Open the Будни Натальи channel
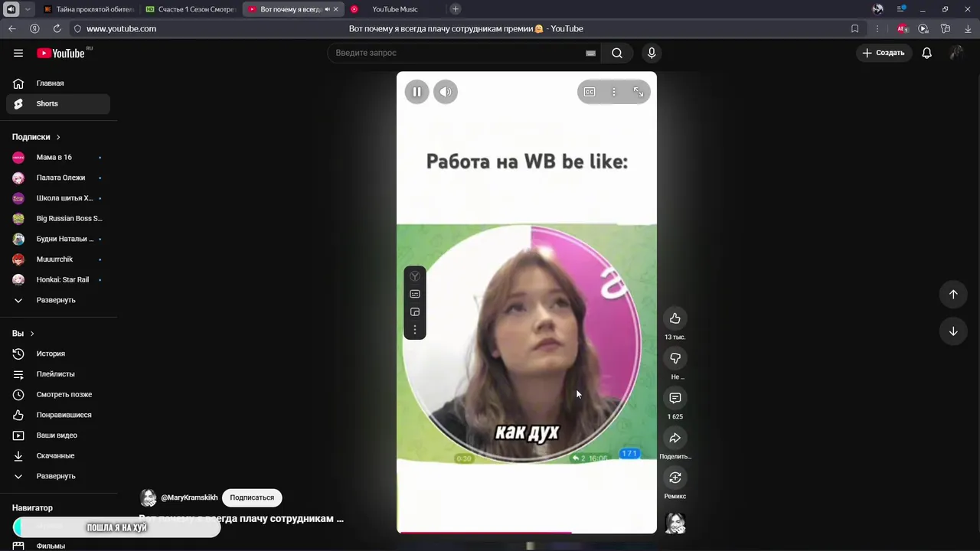The image size is (980, 551). [x=58, y=239]
